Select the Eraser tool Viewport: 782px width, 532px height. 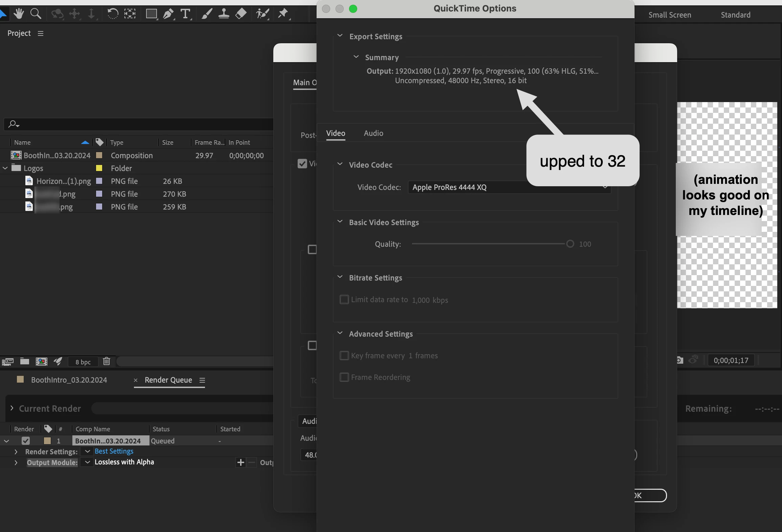(x=241, y=14)
